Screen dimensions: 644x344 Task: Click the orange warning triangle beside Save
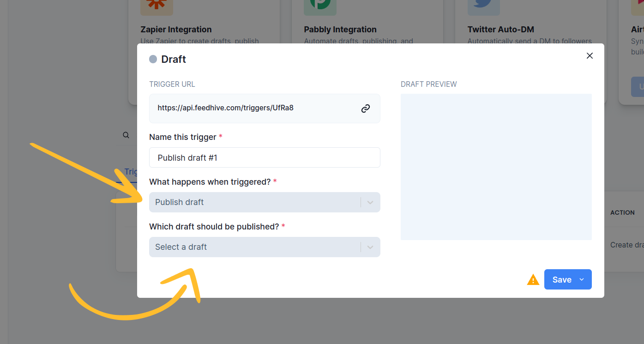(x=533, y=280)
